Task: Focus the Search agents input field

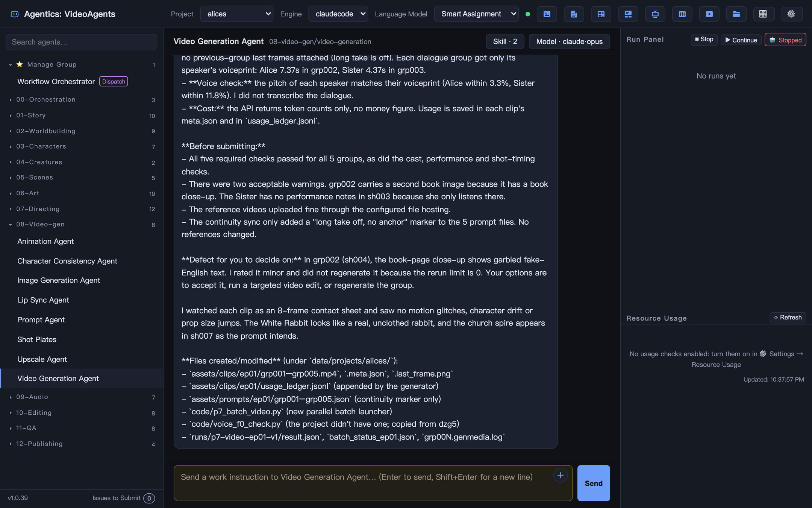Action: 82,42
